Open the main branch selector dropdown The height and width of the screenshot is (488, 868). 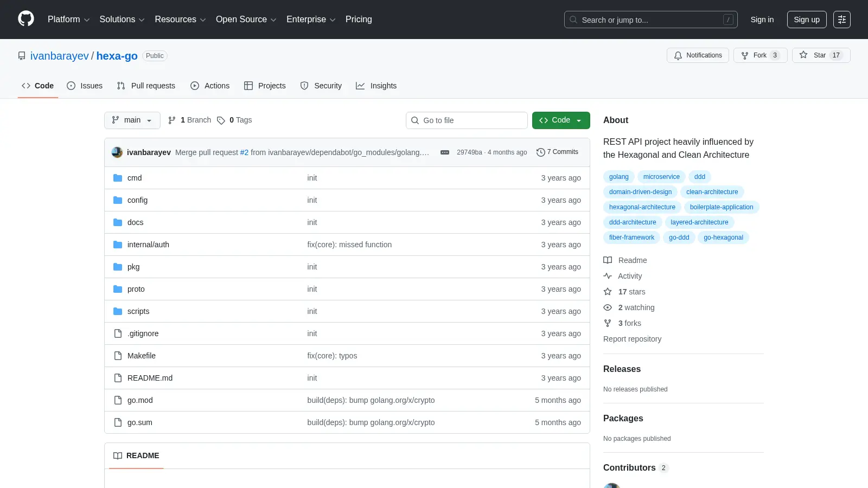click(132, 120)
